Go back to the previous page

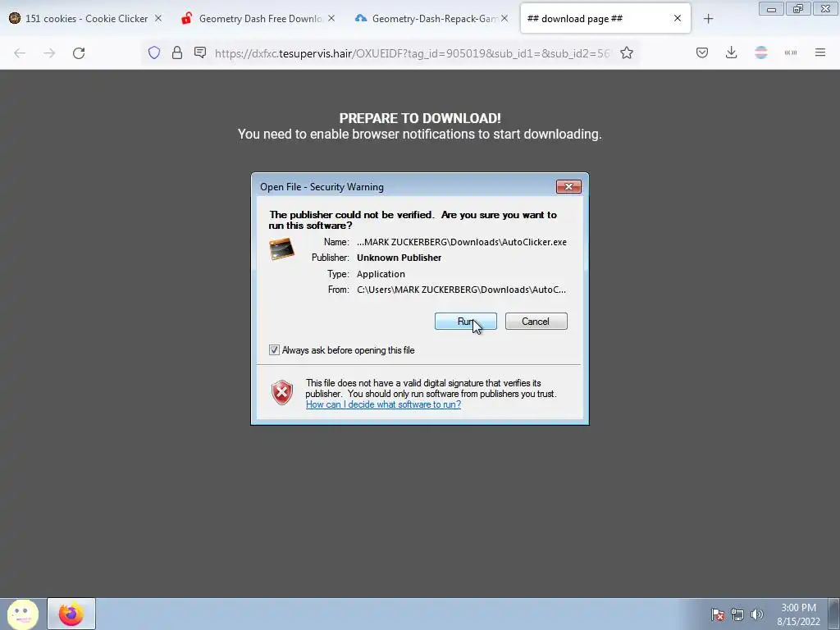(20, 53)
